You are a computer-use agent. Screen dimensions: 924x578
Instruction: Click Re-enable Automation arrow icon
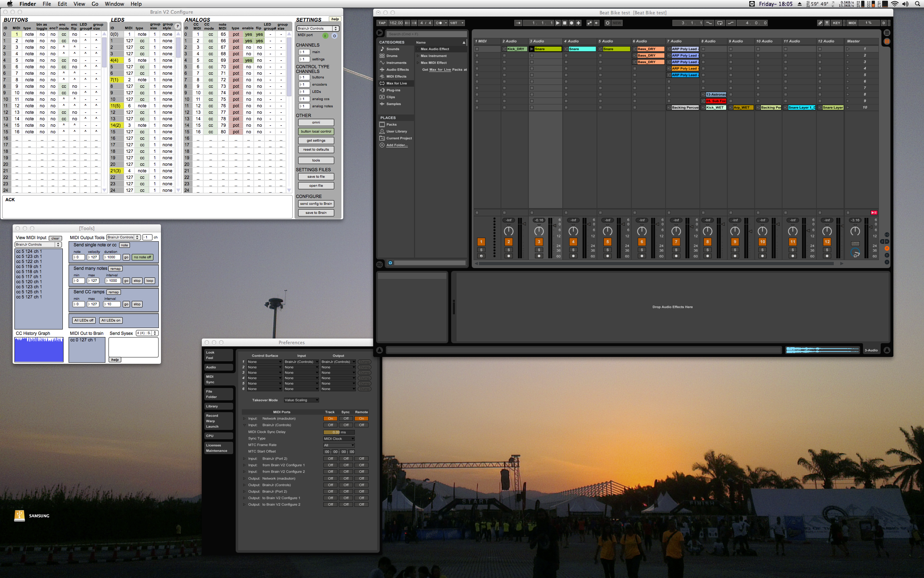(596, 23)
